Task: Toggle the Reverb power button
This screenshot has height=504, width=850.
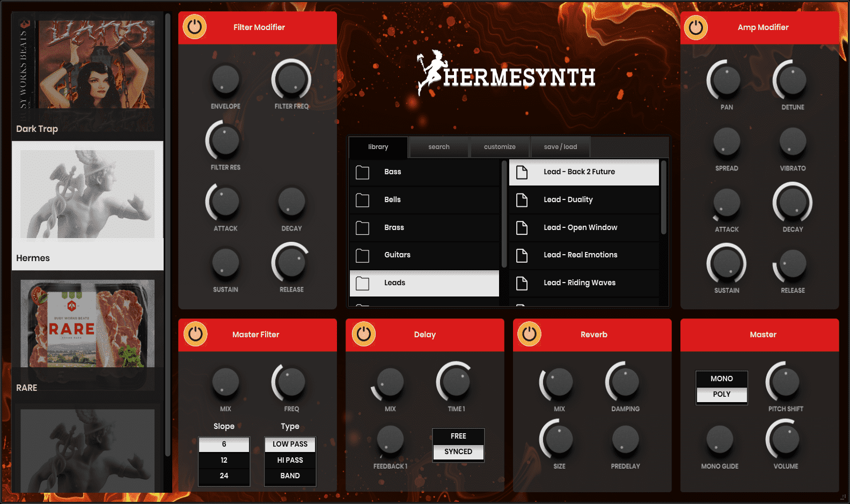Action: click(530, 334)
